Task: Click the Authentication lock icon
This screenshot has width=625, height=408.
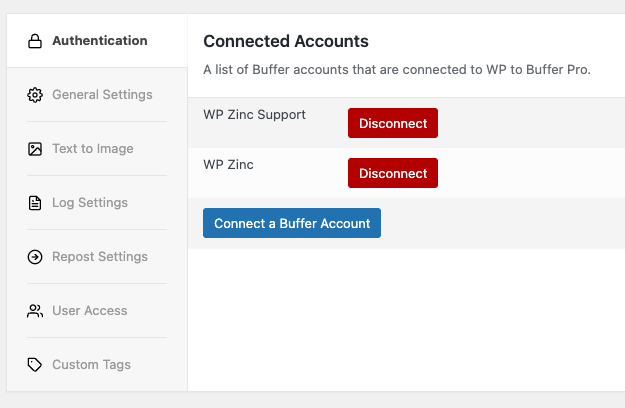Action: 35,41
